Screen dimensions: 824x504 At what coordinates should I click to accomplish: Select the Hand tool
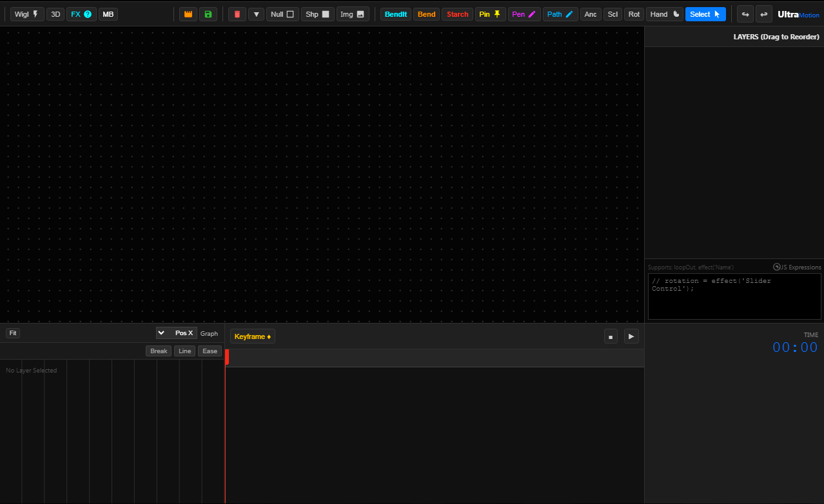tap(663, 14)
